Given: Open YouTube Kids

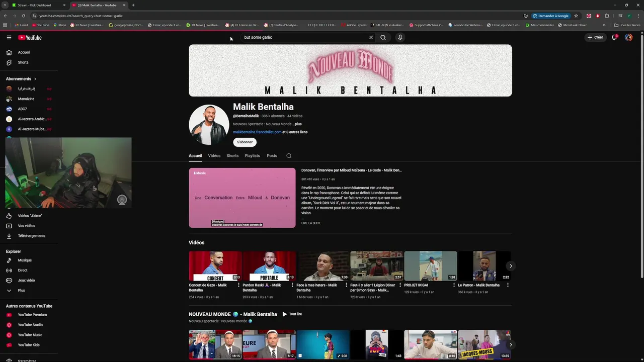Looking at the screenshot, I should (x=29, y=345).
